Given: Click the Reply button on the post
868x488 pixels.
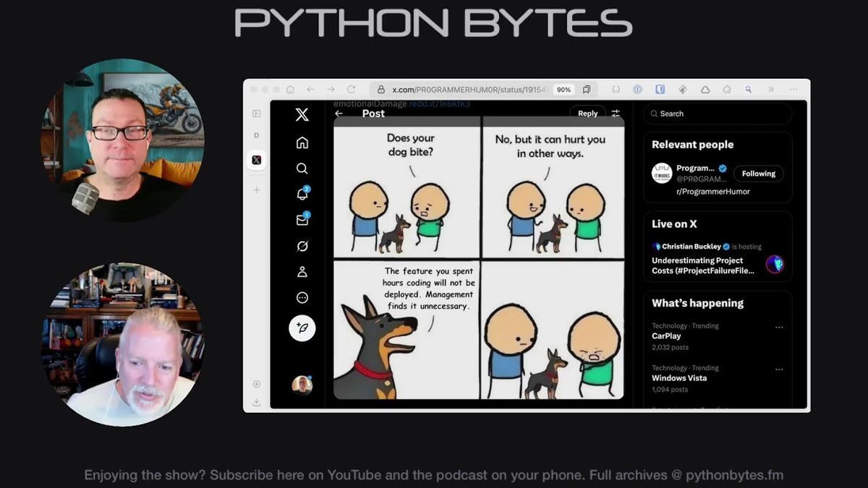Looking at the screenshot, I should (587, 114).
